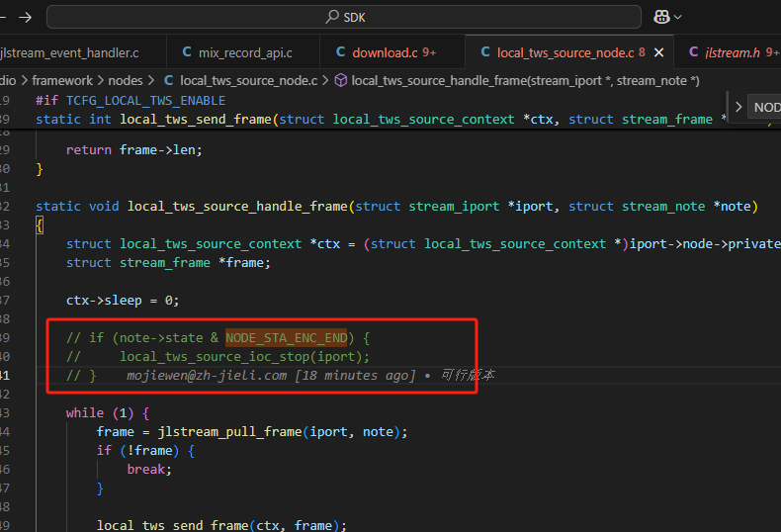781x532 pixels.
Task: Click C file icon on mix_record_api.c tab
Action: tap(187, 51)
